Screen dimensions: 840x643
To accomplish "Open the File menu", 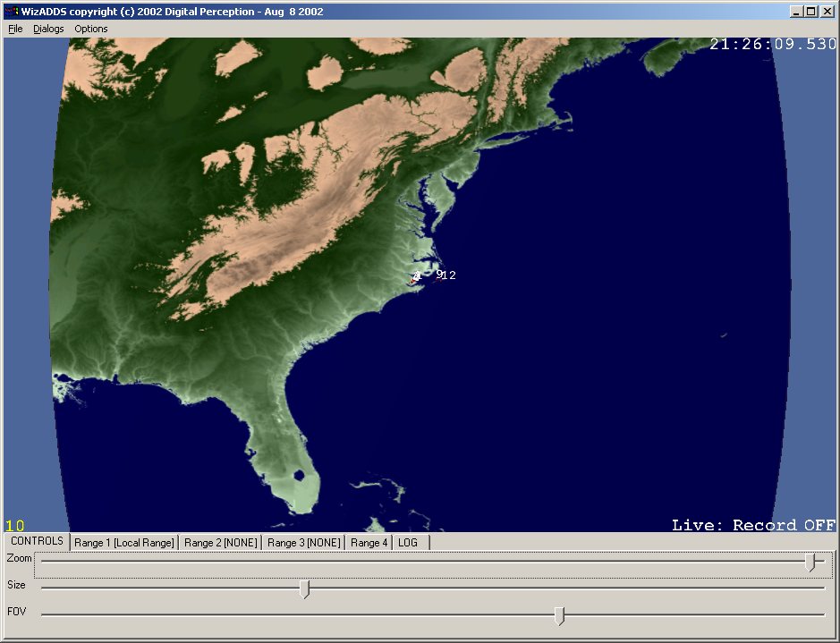I will pos(15,29).
